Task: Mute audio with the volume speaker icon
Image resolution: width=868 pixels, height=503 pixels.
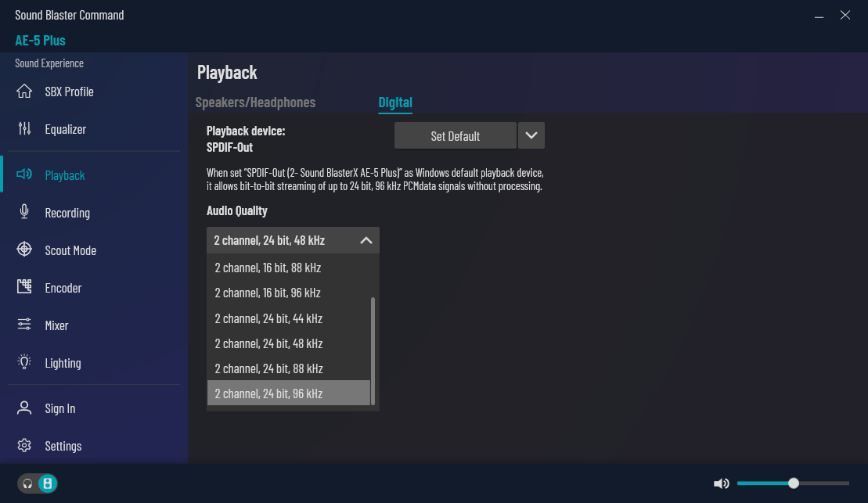Action: [x=722, y=483]
